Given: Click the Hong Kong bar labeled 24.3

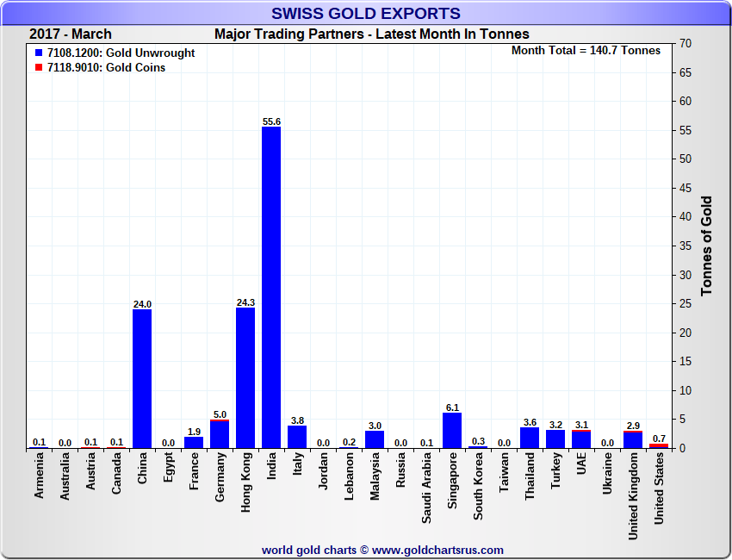Looking at the screenshot, I should tap(245, 378).
